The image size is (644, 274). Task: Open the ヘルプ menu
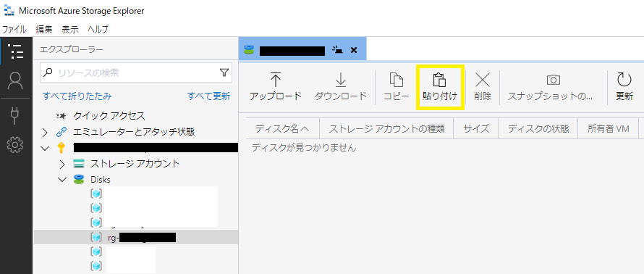(x=98, y=29)
